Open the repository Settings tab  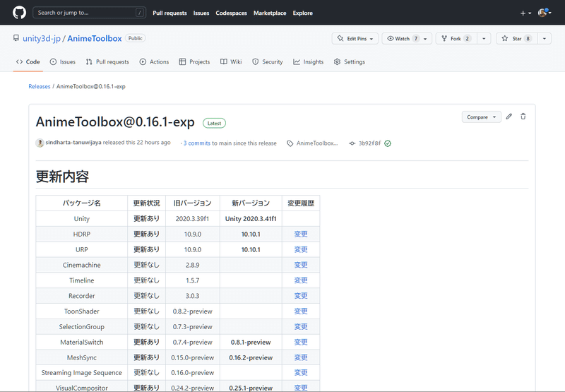[x=350, y=61]
